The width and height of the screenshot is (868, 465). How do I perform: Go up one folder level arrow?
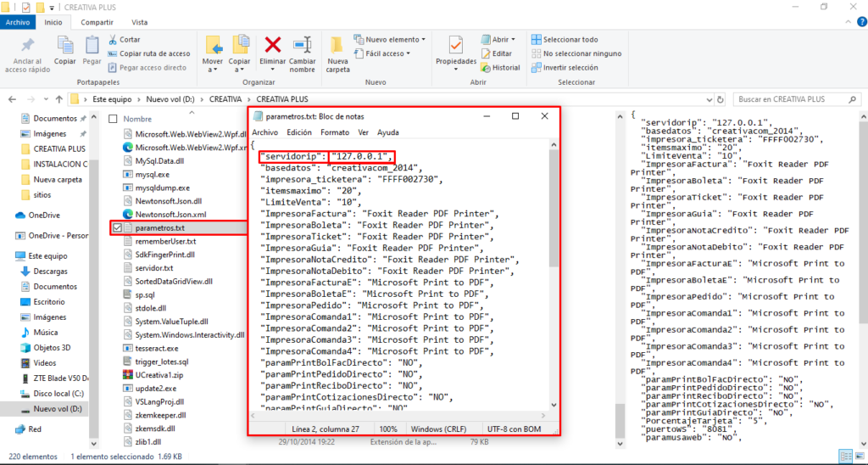click(x=59, y=99)
